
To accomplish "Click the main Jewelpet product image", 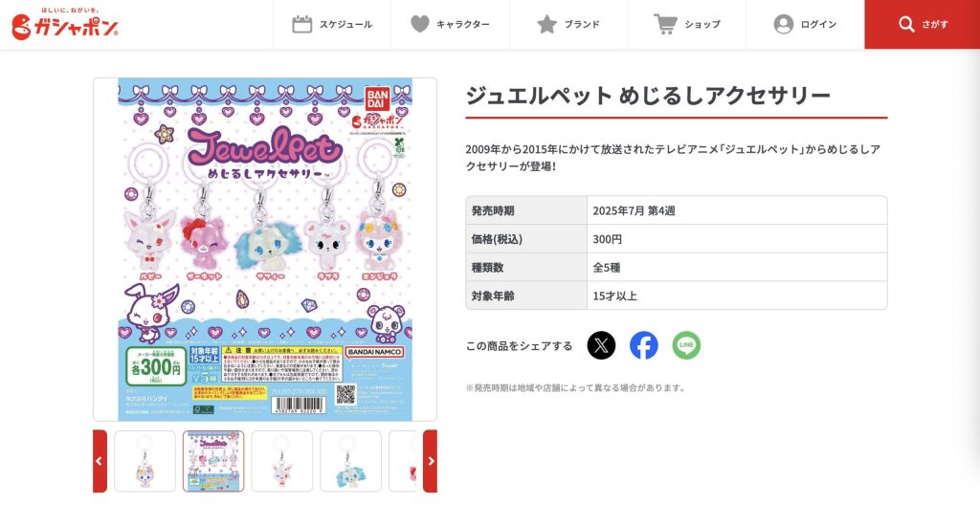I will click(x=265, y=250).
